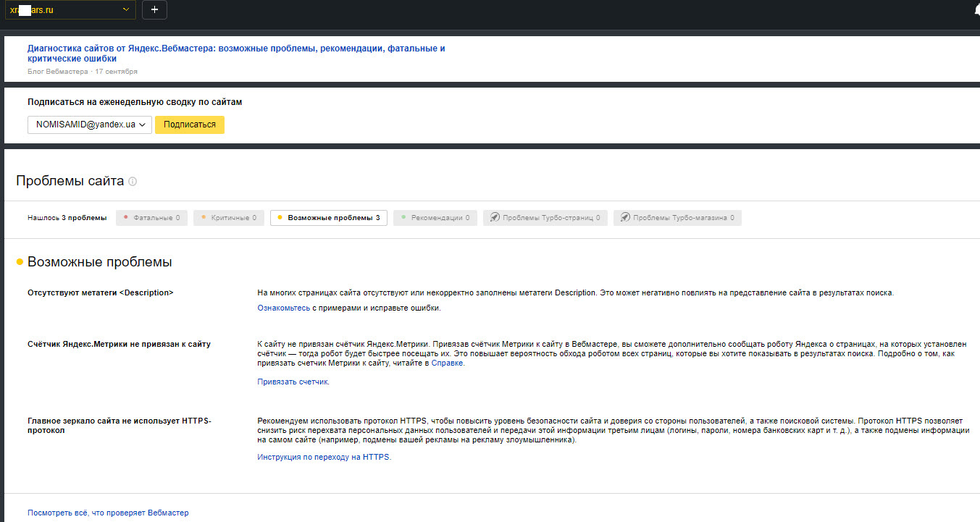Select the Возможные проблемы 3 tab
The image size is (980, 522).
coord(329,218)
